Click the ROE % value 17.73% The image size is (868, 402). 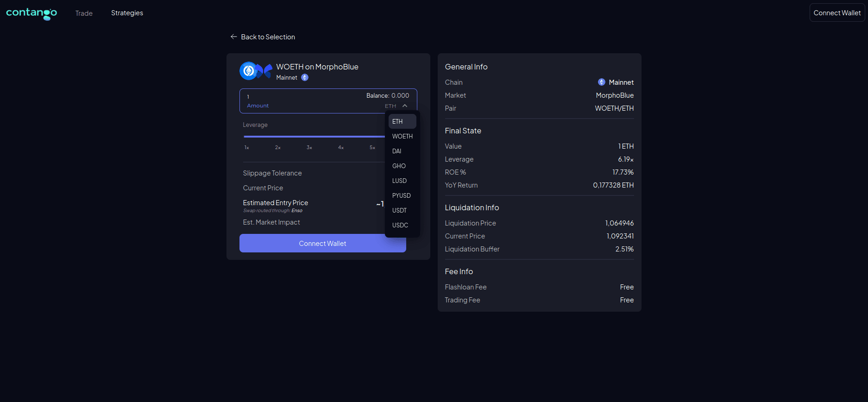tap(623, 172)
